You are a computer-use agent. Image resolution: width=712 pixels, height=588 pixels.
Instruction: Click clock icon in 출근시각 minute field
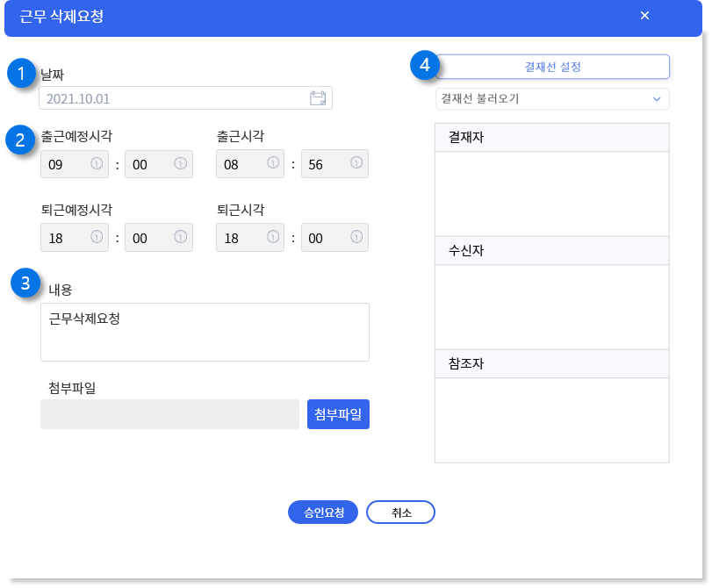[356, 162]
